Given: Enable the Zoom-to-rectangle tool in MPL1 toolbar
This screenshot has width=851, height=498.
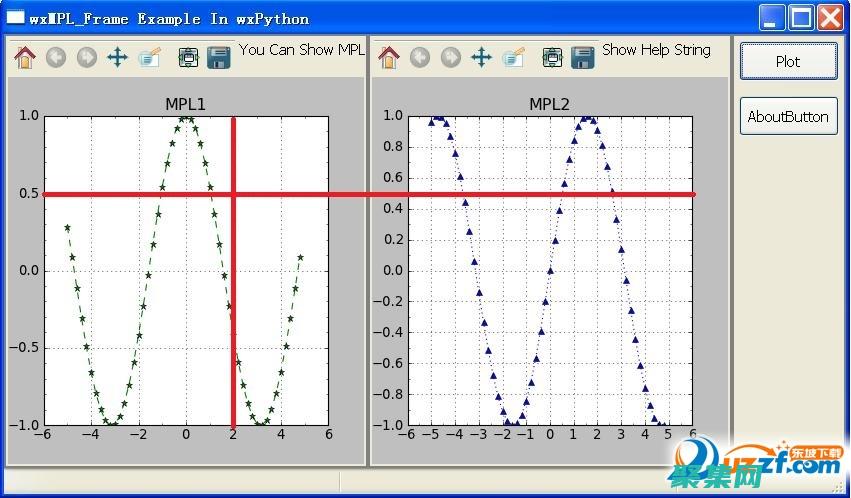Looking at the screenshot, I should 150,58.
